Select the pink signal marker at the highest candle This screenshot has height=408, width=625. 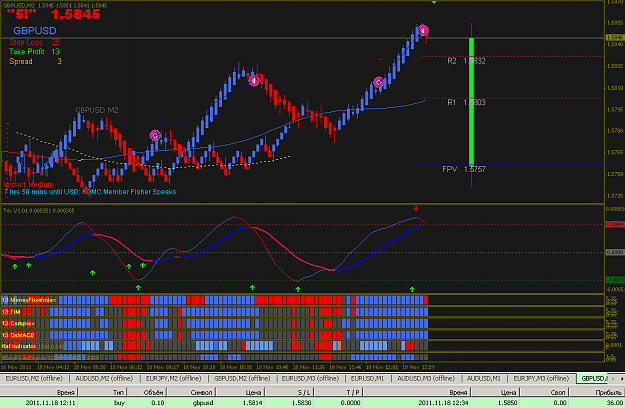click(423, 30)
